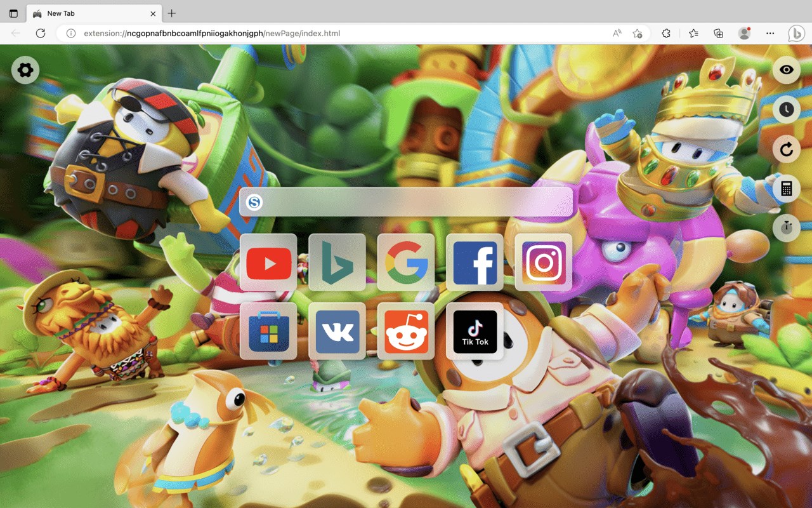
Task: Open the Reddit shortcut tile
Action: tap(406, 331)
